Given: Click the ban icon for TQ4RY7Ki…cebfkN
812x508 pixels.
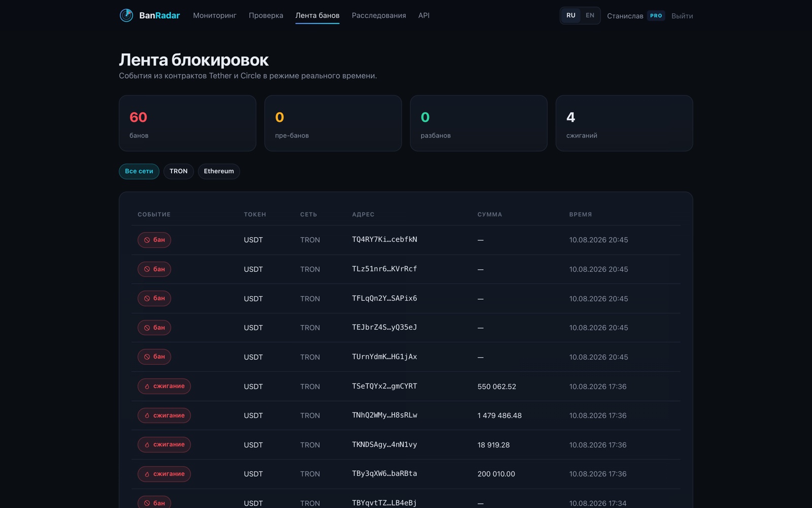Looking at the screenshot, I should [147, 240].
